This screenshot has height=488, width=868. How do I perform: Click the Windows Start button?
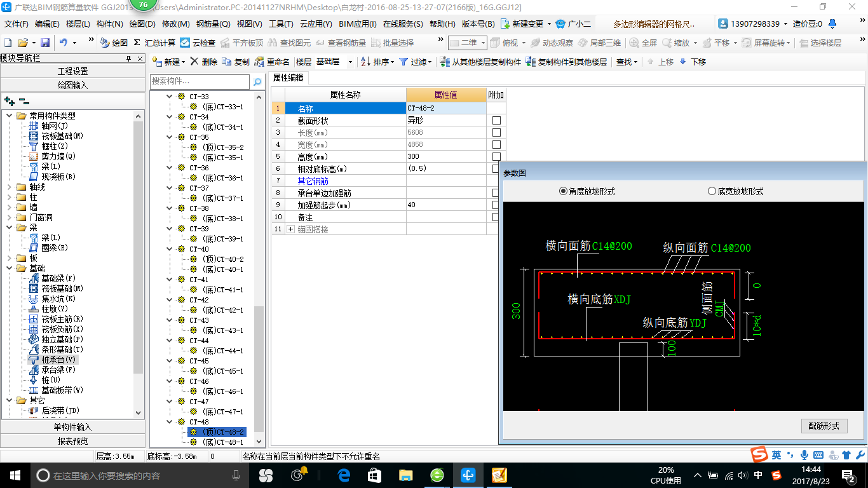tap(14, 475)
